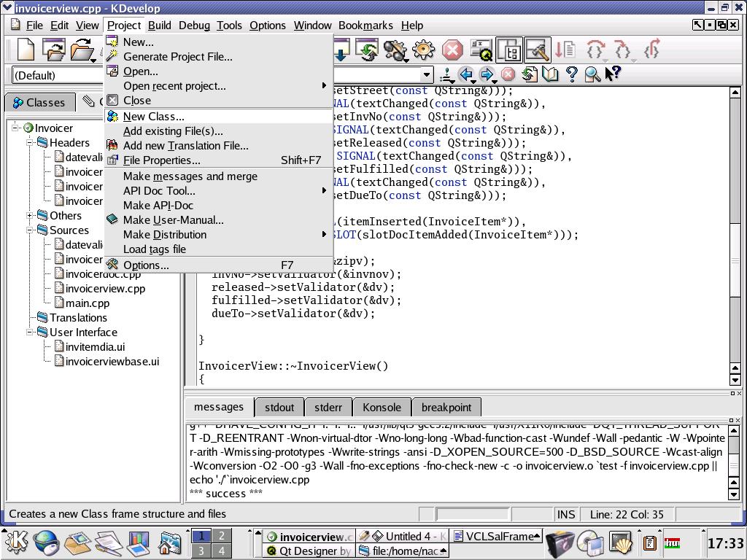Click the debug binoculars gears toolbar icon
This screenshot has width=747, height=560.
pos(395,50)
